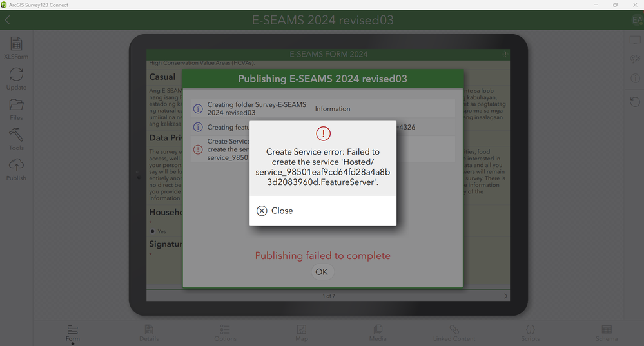Click the Survey123 Connect app logo
The image size is (644, 346).
(4, 5)
